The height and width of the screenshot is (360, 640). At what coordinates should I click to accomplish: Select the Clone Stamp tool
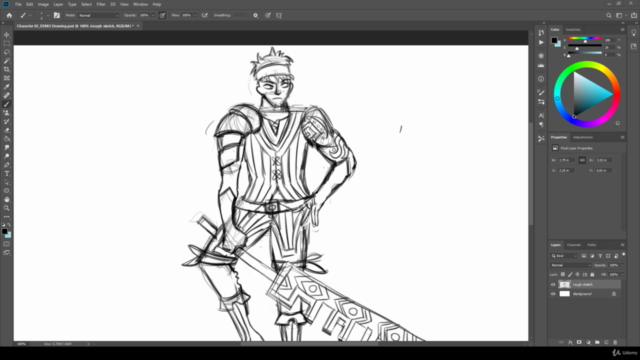point(7,113)
